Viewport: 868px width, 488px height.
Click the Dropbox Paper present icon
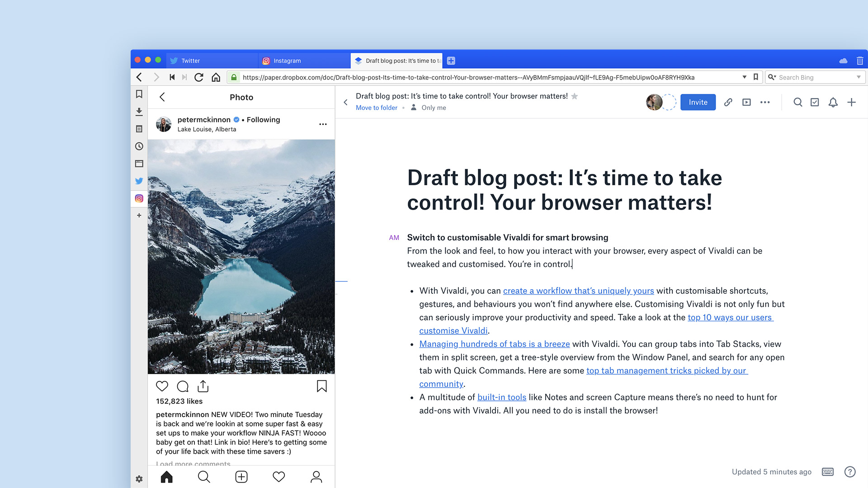[x=746, y=102]
